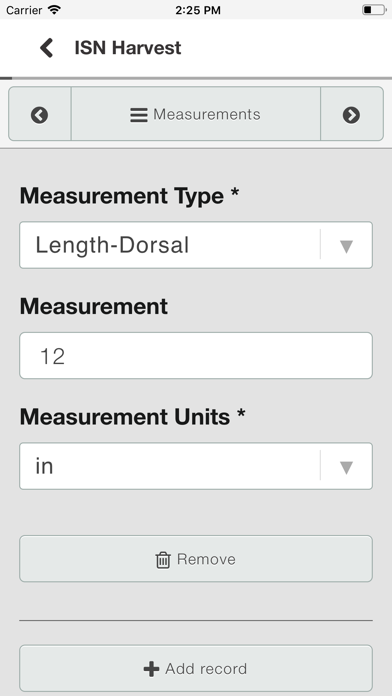
Task: Tap the clock time in status bar
Action: click(x=198, y=10)
